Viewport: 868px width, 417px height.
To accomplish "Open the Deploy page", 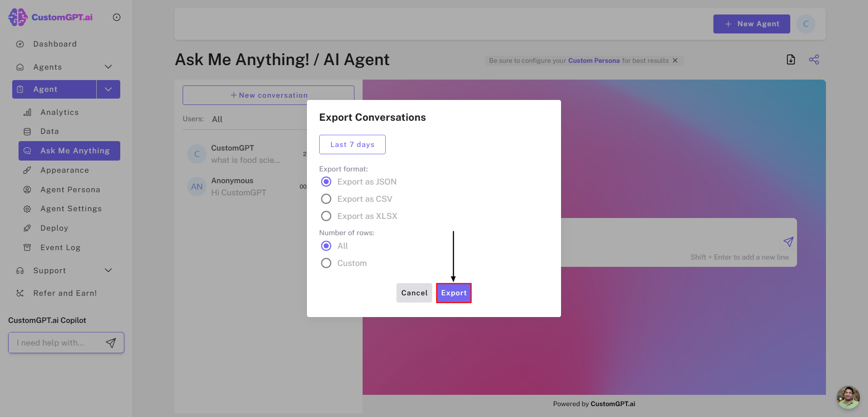I will (x=54, y=228).
